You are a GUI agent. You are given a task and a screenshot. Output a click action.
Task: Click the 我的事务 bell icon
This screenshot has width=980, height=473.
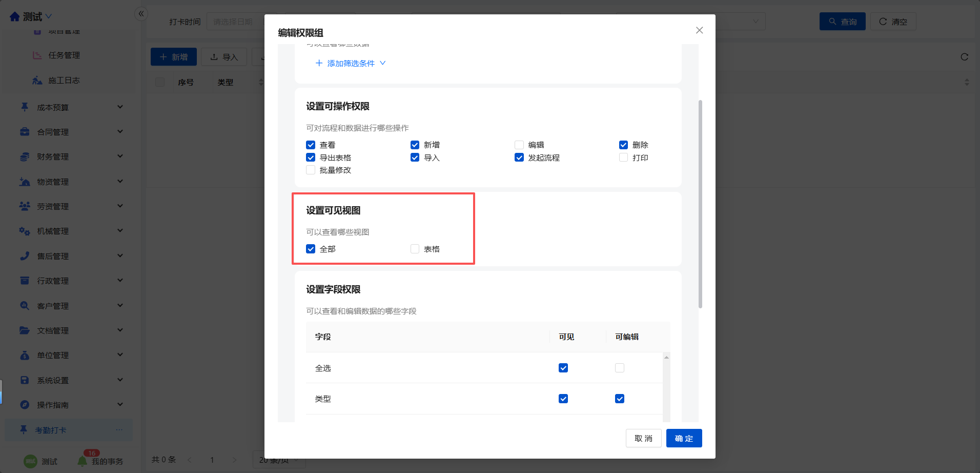click(82, 461)
